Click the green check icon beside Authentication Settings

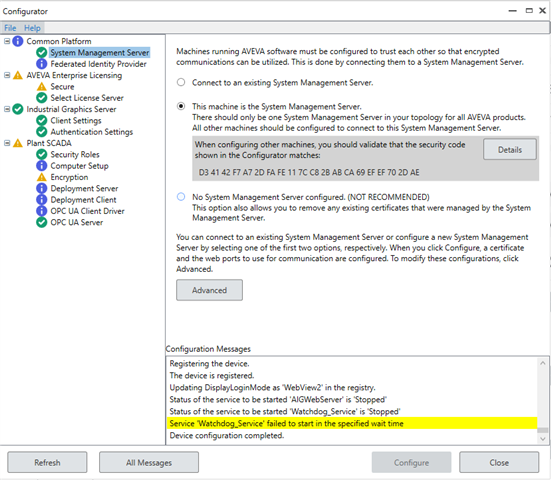tap(41, 132)
